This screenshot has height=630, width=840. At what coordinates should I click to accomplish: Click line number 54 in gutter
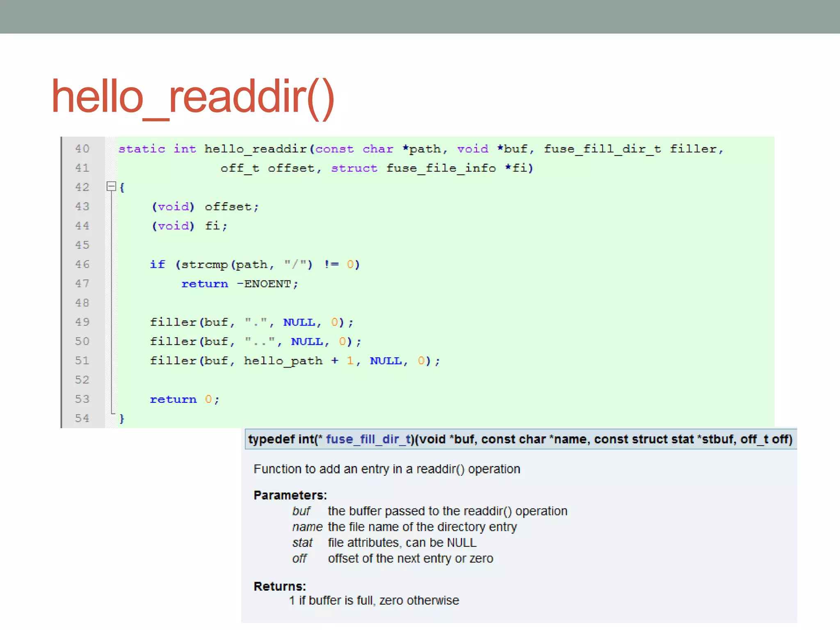point(82,418)
